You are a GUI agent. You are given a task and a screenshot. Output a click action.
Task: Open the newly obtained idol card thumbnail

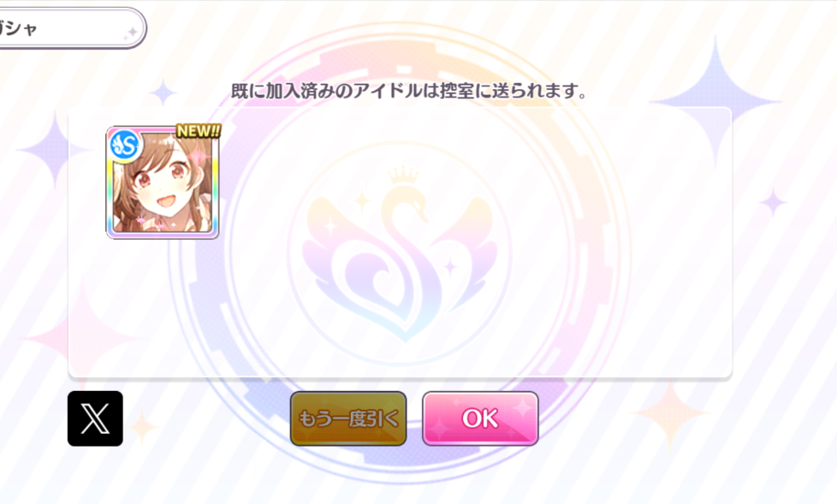tap(163, 182)
